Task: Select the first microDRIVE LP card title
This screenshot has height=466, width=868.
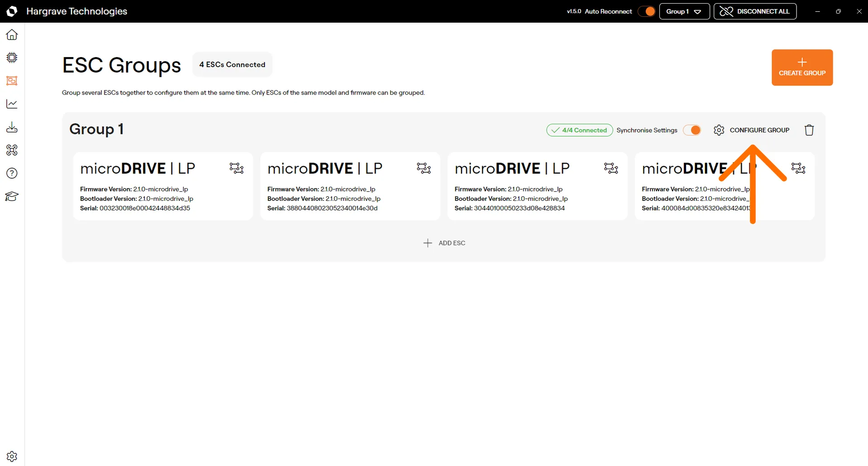Action: click(138, 168)
